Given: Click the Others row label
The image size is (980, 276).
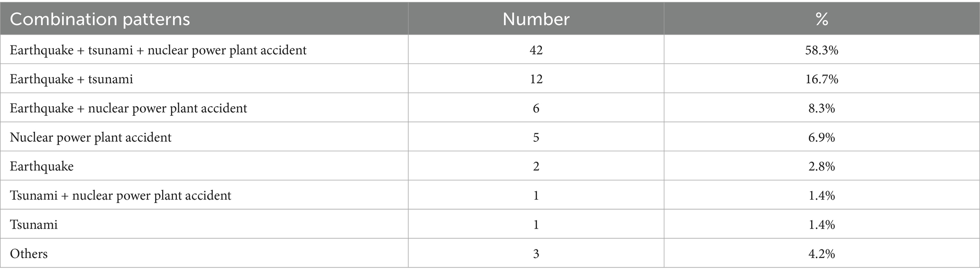Looking at the screenshot, I should pos(28,254).
